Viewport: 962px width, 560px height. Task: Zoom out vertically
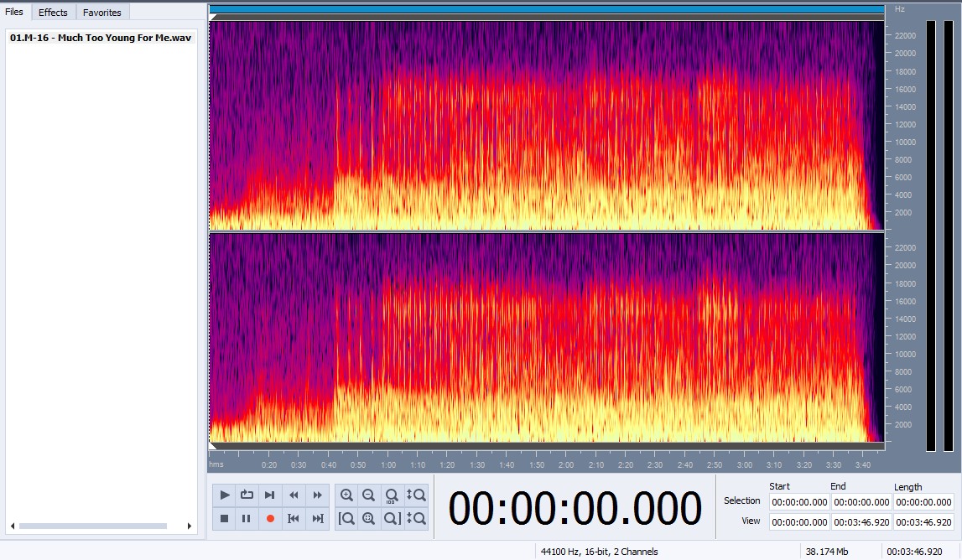tap(415, 519)
